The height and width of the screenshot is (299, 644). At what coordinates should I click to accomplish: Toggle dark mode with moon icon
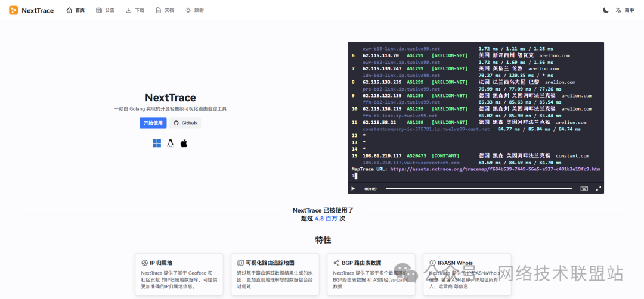click(x=606, y=10)
